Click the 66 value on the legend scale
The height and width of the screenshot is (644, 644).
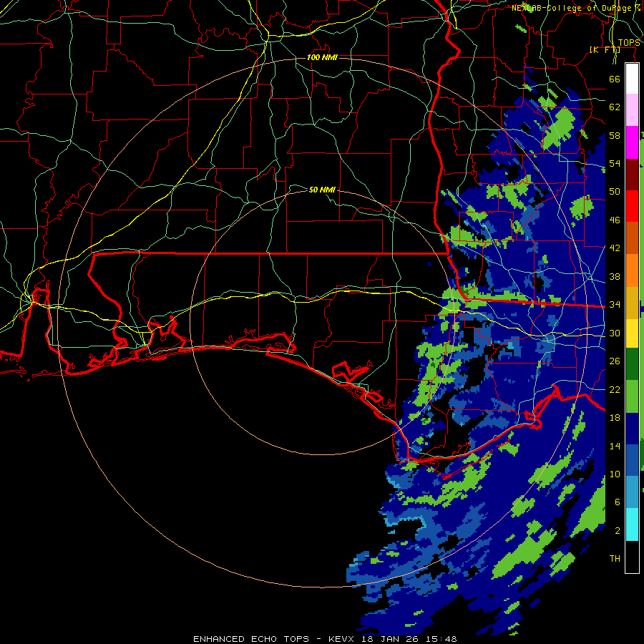click(x=615, y=79)
